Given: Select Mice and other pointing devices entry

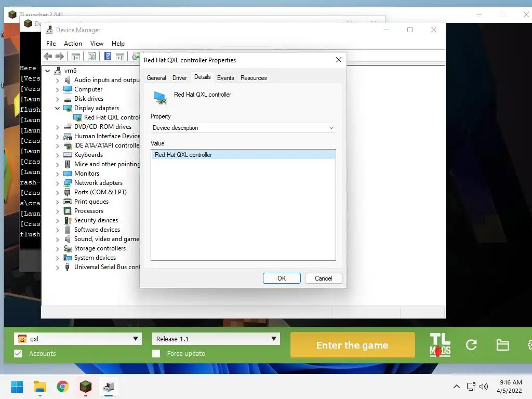Looking at the screenshot, I should (107, 164).
